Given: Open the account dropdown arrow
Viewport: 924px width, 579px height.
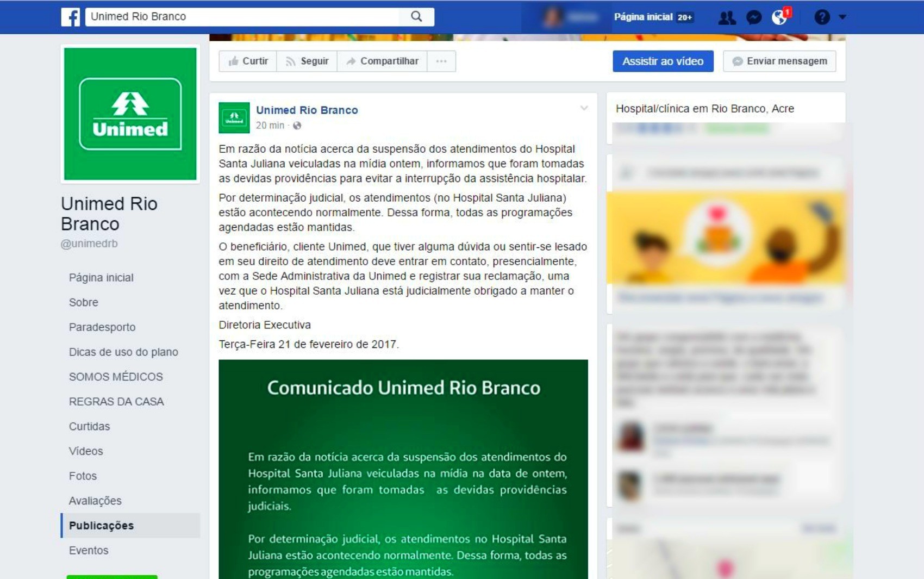Looking at the screenshot, I should click(x=842, y=17).
